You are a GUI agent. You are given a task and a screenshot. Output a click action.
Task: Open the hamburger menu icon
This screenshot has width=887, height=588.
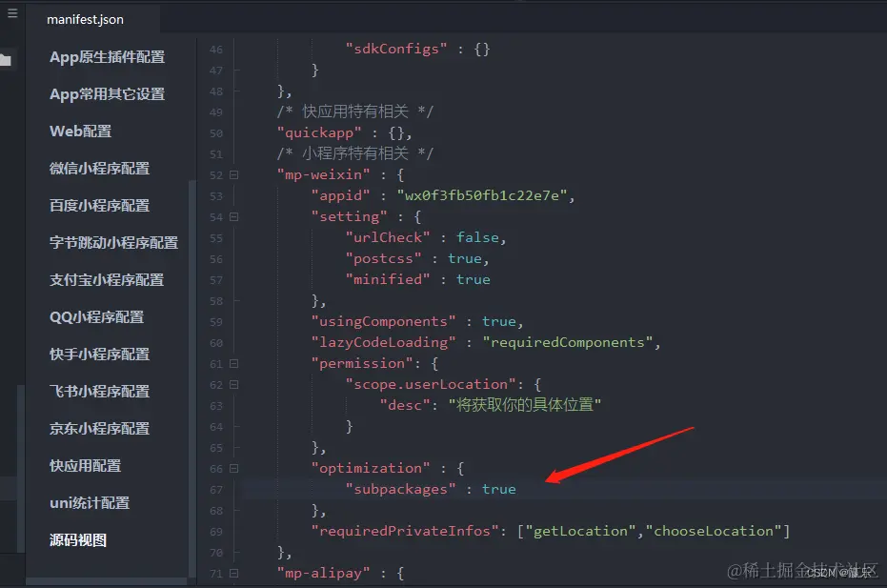tap(12, 13)
